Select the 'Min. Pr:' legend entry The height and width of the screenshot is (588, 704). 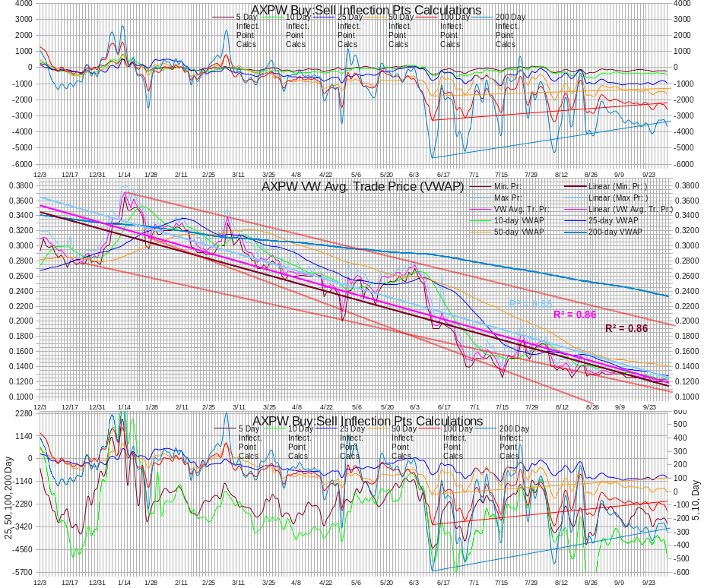[509, 187]
